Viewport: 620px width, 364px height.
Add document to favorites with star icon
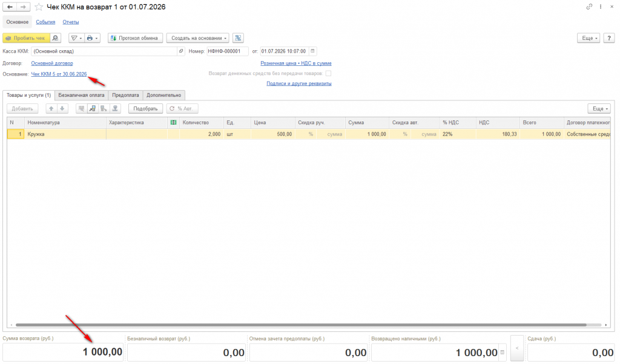click(39, 7)
